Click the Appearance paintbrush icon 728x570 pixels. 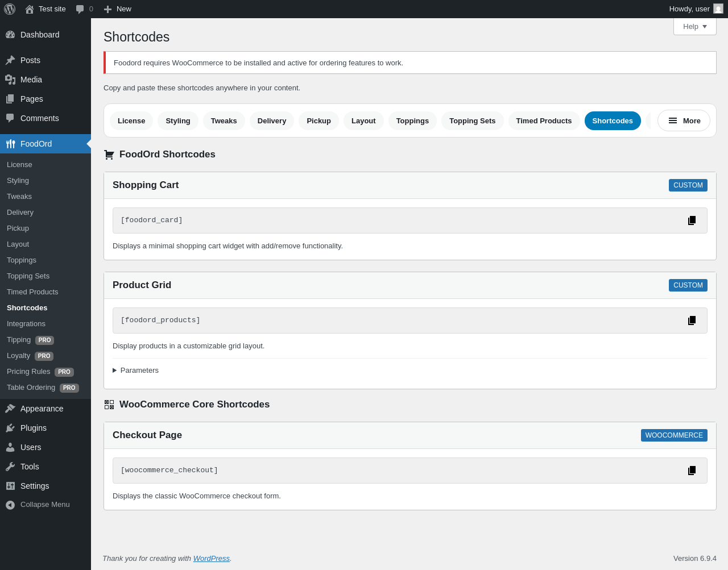pyautogui.click(x=10, y=409)
